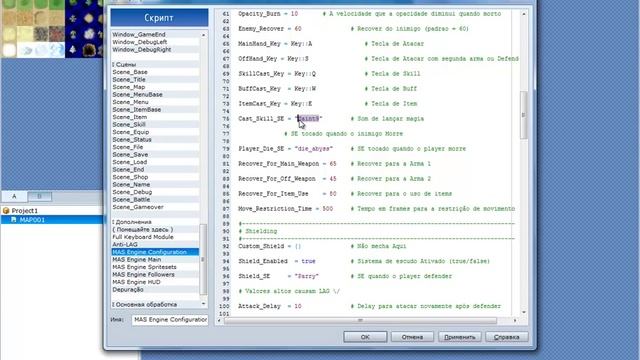640x360 pixels.
Task: Select Scene_Map script
Action: pyautogui.click(x=156, y=87)
